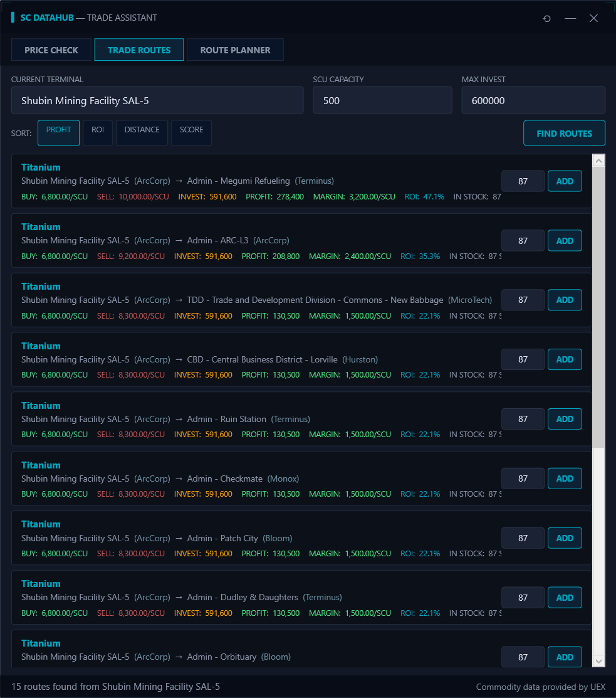
Task: Click the Admin - Patch City (Bloom) route text
Action: tap(240, 539)
